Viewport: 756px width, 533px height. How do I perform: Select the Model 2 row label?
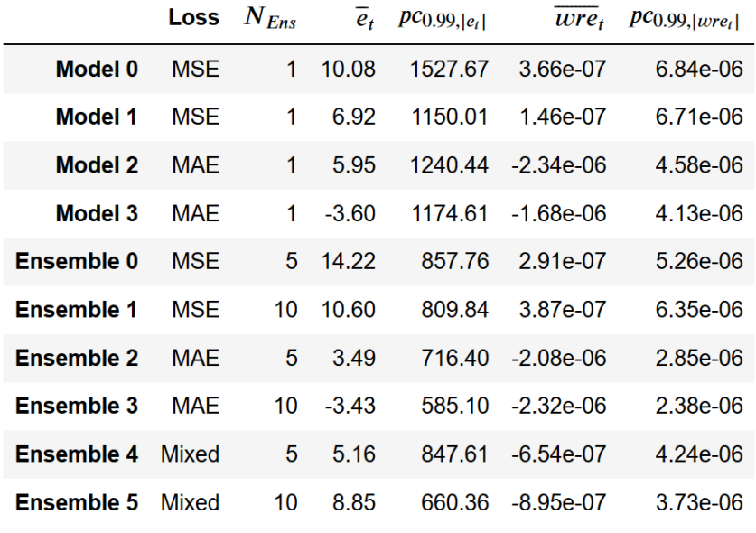pos(97,165)
